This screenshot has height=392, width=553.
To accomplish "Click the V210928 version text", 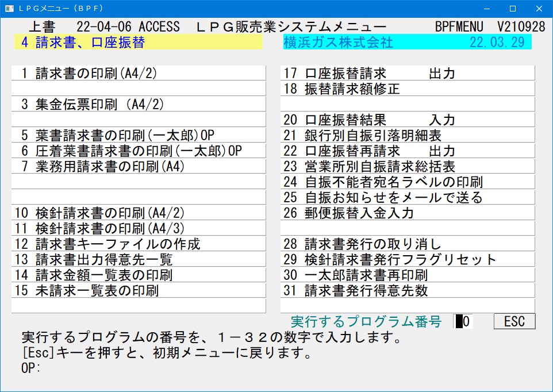I will (x=521, y=27).
